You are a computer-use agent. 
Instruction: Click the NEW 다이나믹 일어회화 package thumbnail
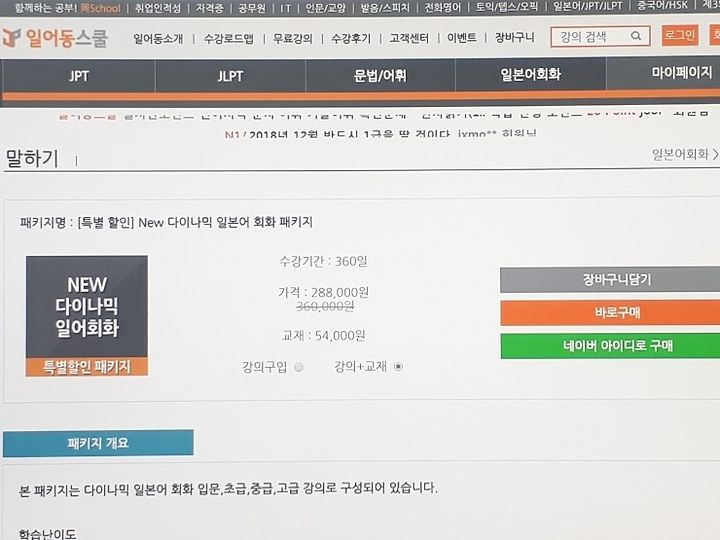click(x=87, y=316)
